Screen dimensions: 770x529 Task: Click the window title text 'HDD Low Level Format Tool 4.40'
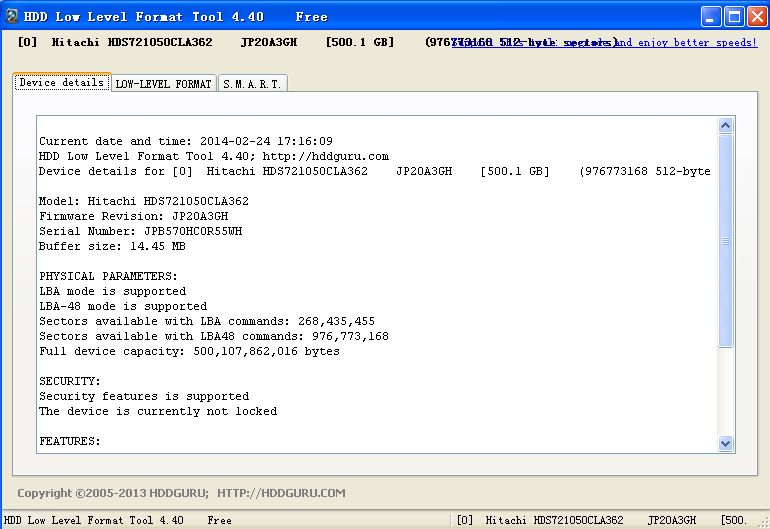click(x=144, y=17)
